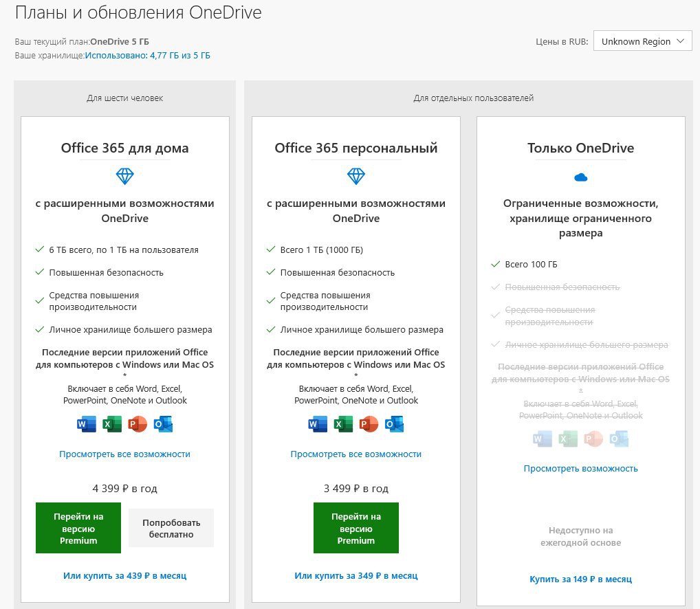
Task: Click the 'Для шести человек' section label
Action: tap(125, 98)
